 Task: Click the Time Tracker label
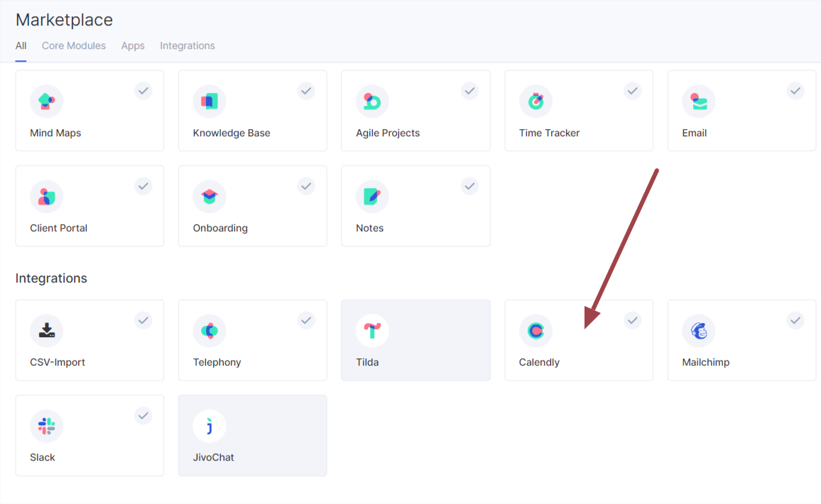click(549, 133)
